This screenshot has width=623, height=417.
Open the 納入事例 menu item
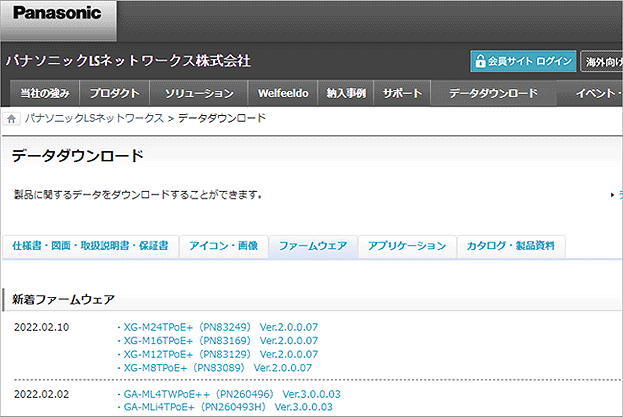[346, 93]
